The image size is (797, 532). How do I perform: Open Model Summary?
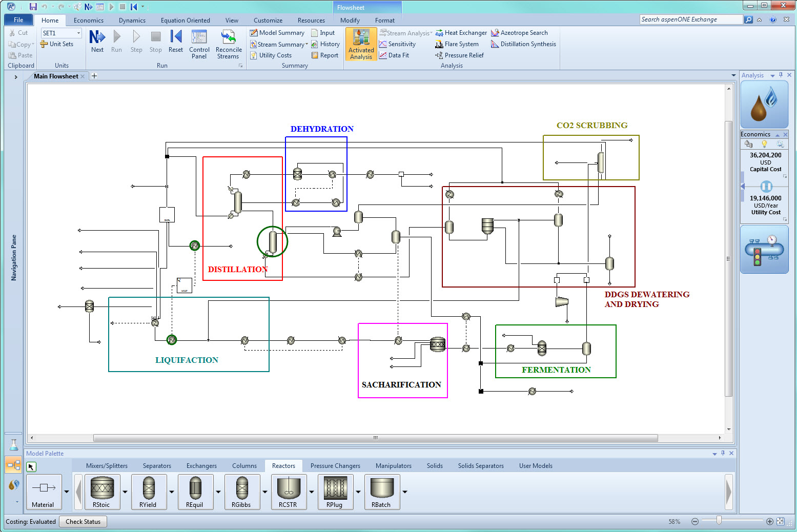277,33
